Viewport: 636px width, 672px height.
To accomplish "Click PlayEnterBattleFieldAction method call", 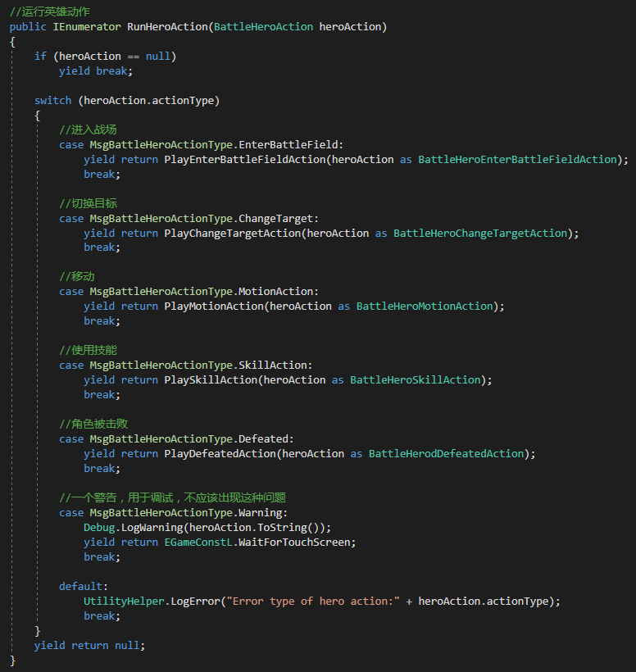I will point(245,160).
